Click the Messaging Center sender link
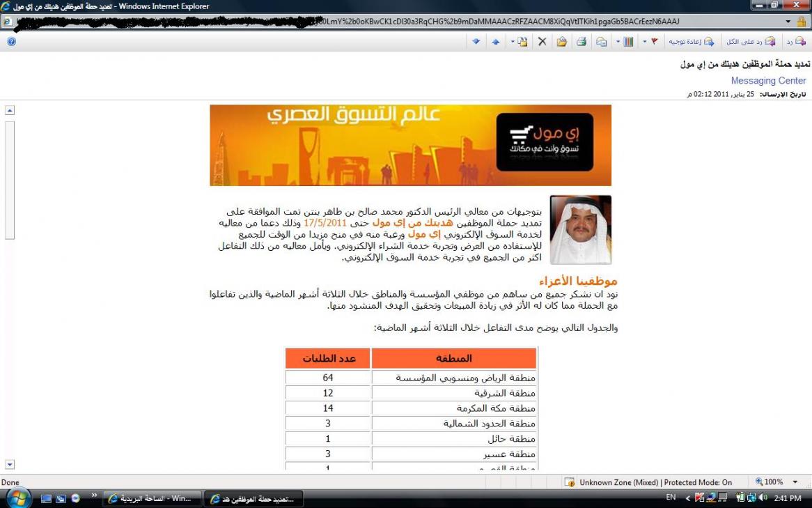The width and height of the screenshot is (812, 508). pyautogui.click(x=769, y=81)
